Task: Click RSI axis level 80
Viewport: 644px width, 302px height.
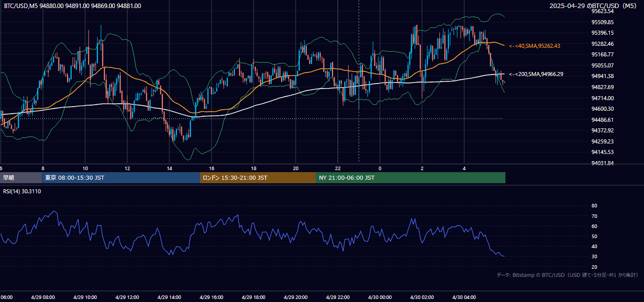Action: pos(594,206)
